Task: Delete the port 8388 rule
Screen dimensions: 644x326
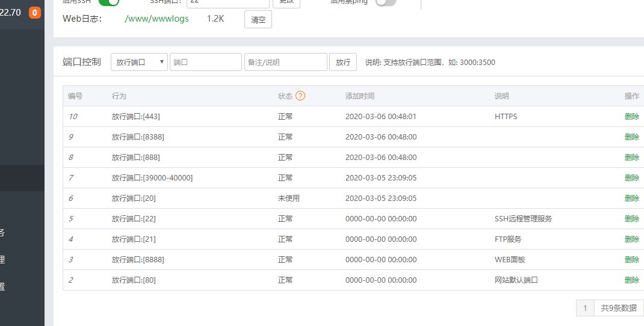Action: (631, 137)
